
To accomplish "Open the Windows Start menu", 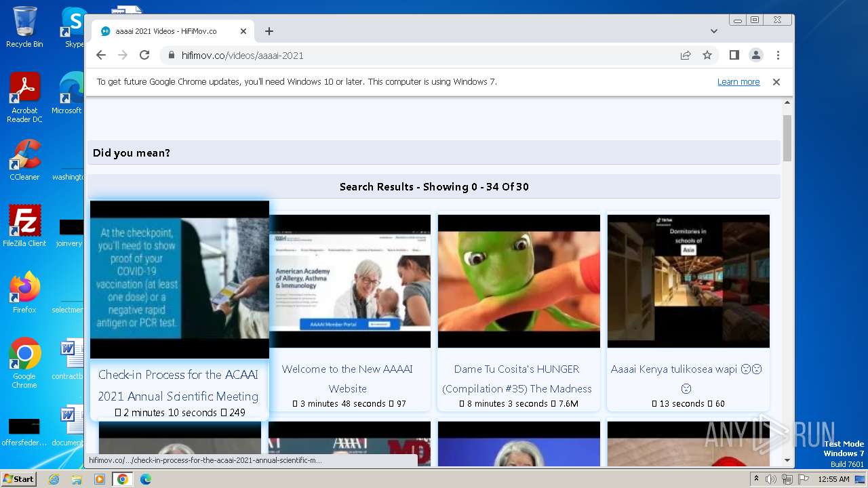I will (19, 479).
